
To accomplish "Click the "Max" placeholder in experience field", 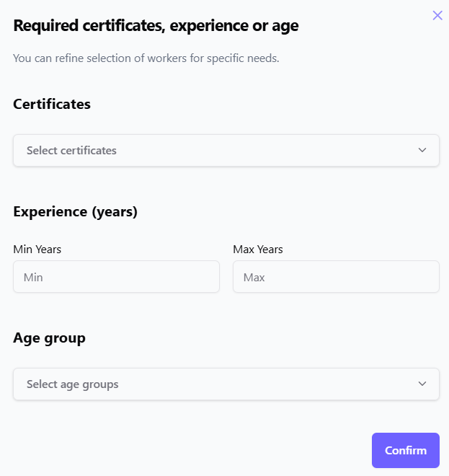I will click(x=254, y=277).
